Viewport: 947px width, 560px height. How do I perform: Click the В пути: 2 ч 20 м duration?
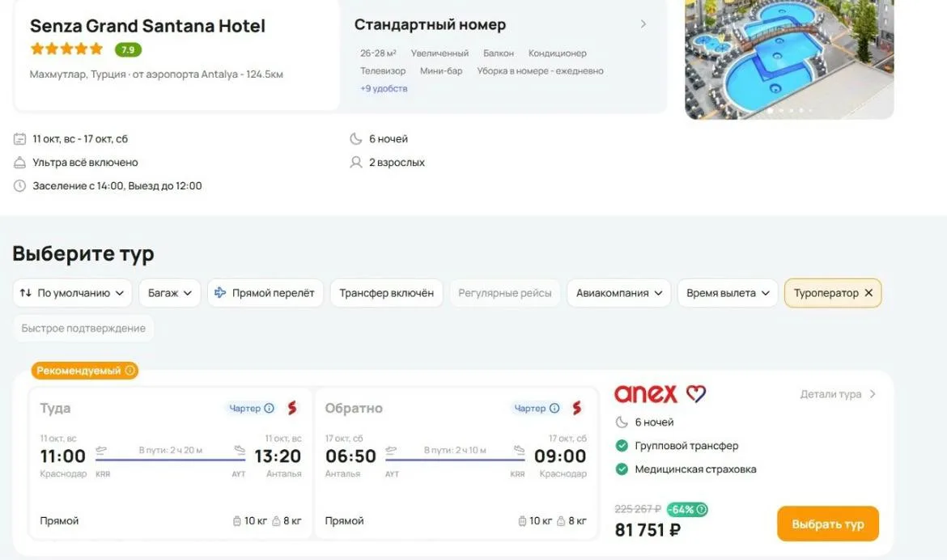(170, 450)
